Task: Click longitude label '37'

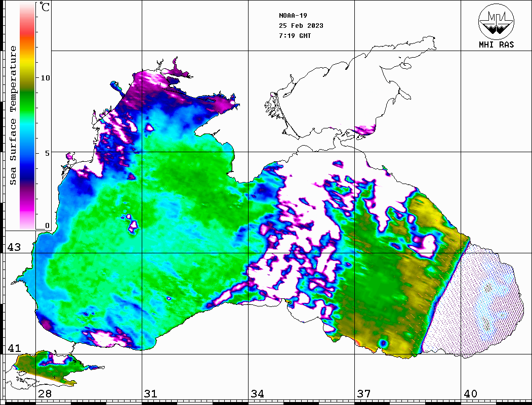Action: point(364,394)
